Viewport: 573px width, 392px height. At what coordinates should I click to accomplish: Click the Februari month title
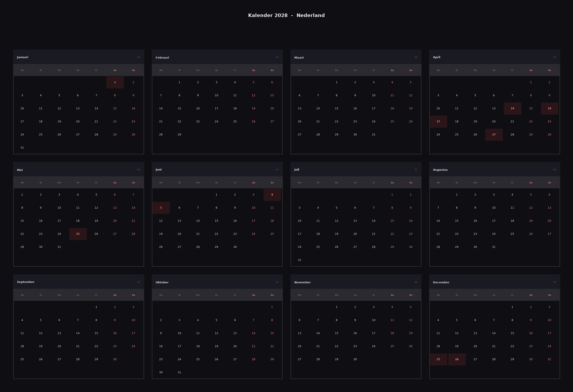(x=162, y=57)
